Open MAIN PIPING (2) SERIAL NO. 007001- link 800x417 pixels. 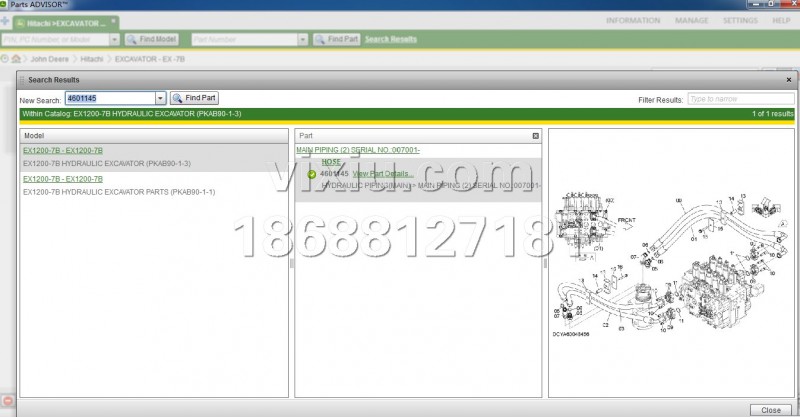358,150
